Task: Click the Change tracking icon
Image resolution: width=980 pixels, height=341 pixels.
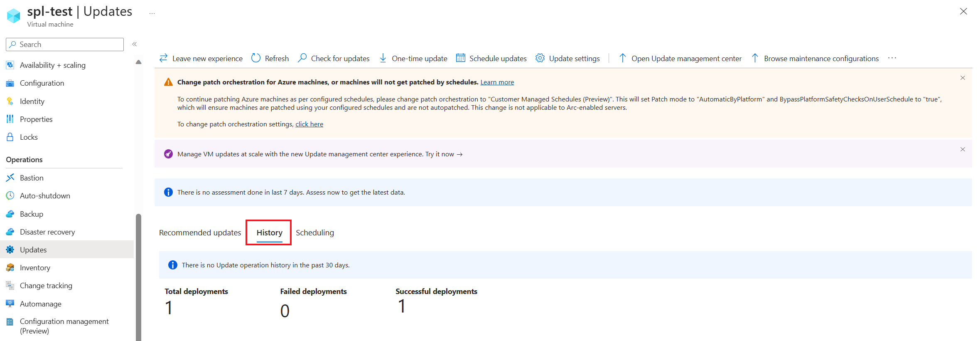Action: tap(10, 285)
